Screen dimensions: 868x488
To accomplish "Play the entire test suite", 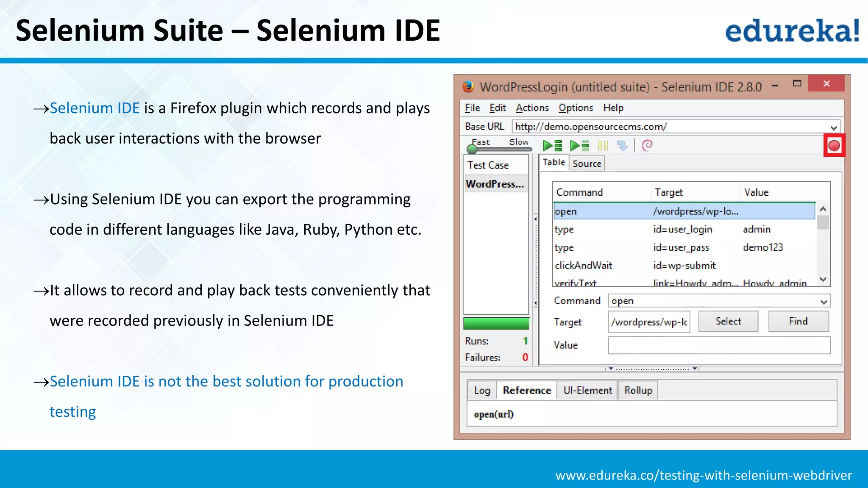I will tap(552, 146).
